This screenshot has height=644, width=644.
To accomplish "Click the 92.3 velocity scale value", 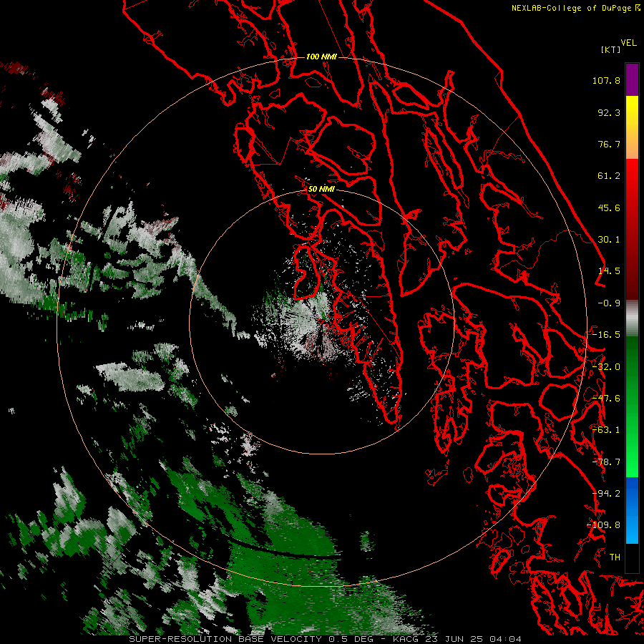I will pos(609,112).
